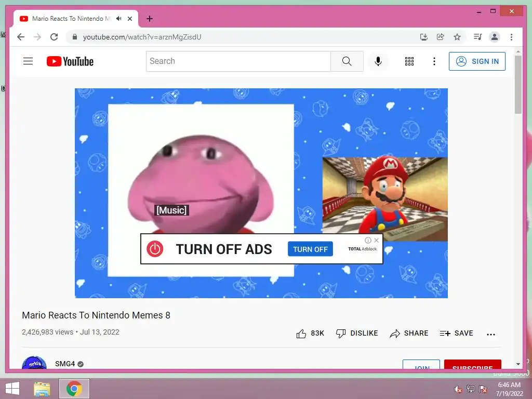Open File Explorer from the taskbar
The image size is (532, 399).
pyautogui.click(x=42, y=389)
